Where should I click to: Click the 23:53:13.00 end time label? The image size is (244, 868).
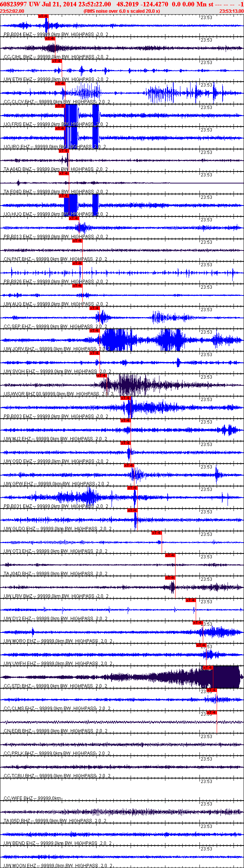click(232, 11)
